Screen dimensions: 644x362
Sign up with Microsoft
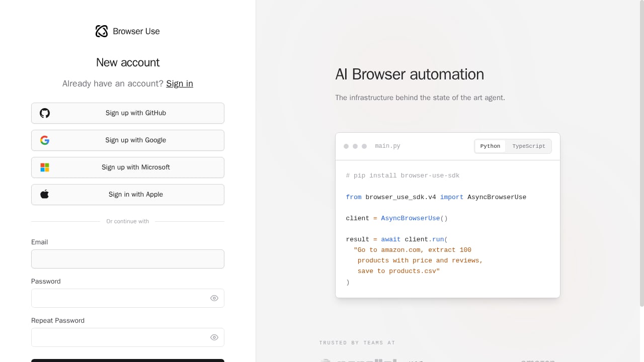[x=128, y=167]
